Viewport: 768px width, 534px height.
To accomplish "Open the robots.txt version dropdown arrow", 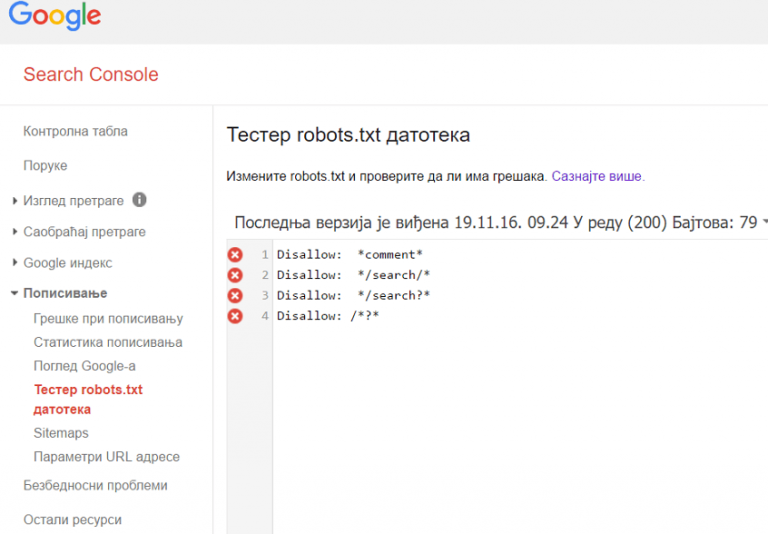I will click(764, 222).
